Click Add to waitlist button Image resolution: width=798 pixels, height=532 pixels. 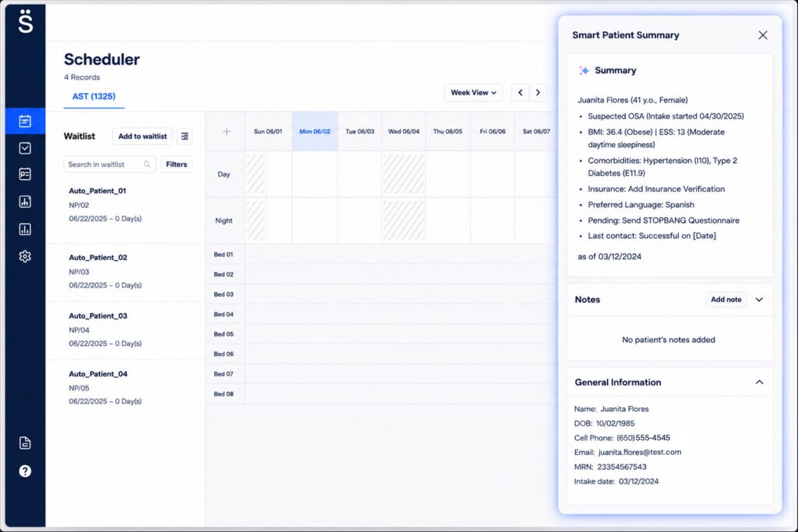(143, 136)
